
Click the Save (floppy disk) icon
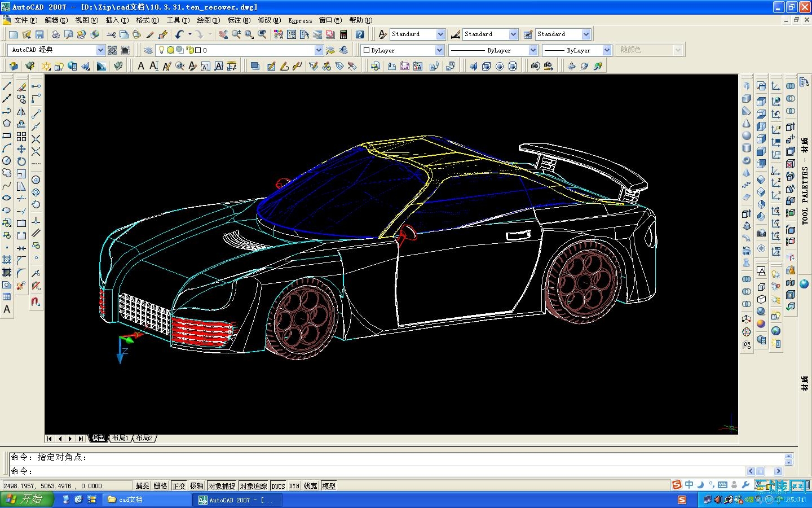point(39,34)
